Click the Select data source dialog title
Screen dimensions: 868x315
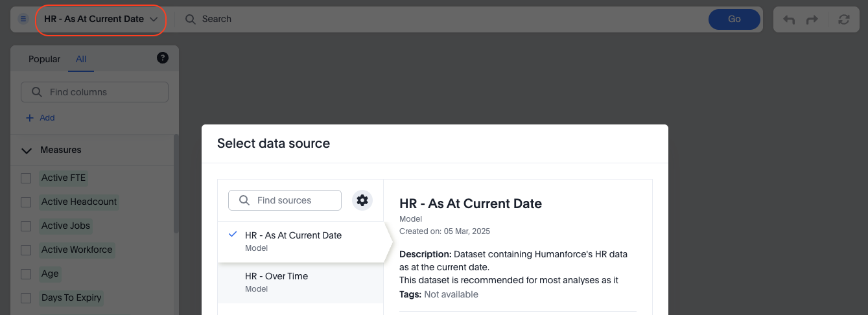(274, 143)
